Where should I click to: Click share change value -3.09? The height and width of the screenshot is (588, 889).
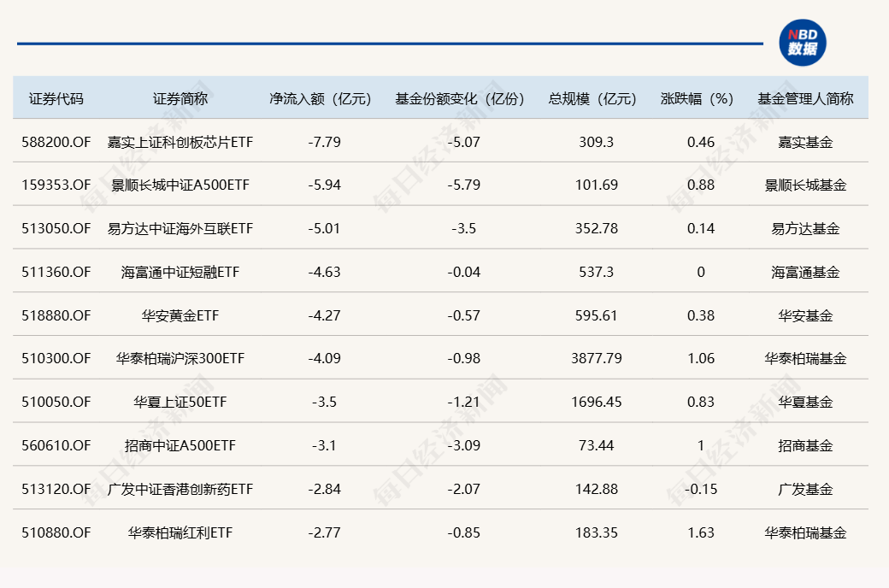click(x=464, y=445)
